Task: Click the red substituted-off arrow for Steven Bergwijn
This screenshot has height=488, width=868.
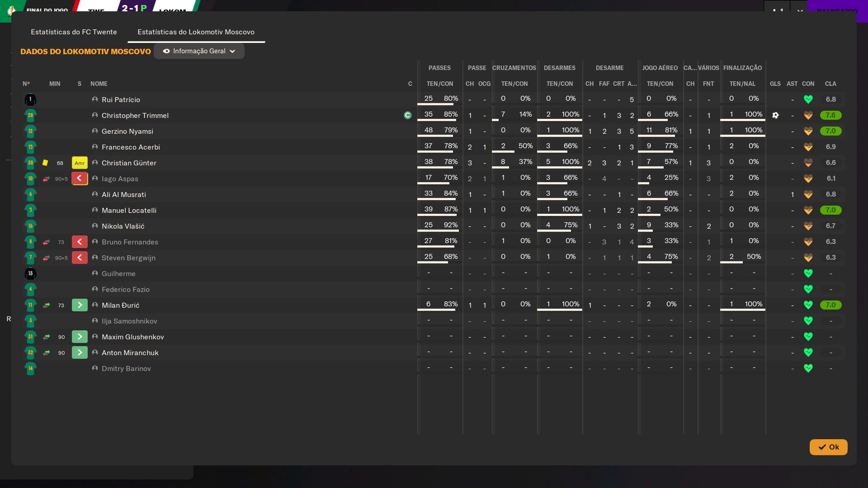Action: coord(80,258)
